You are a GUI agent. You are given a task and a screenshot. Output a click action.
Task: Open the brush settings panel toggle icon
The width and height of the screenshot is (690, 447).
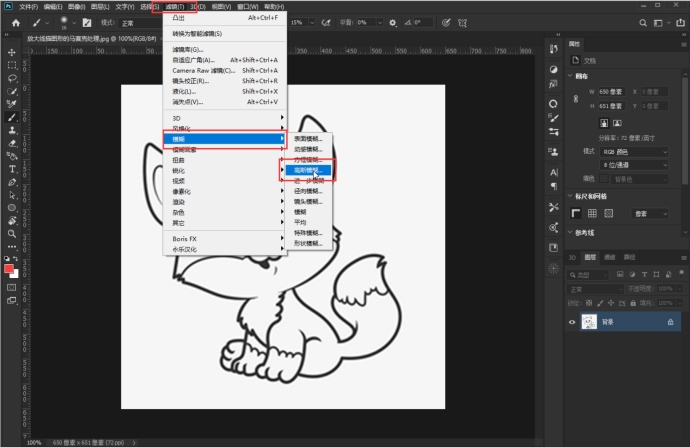pos(87,23)
